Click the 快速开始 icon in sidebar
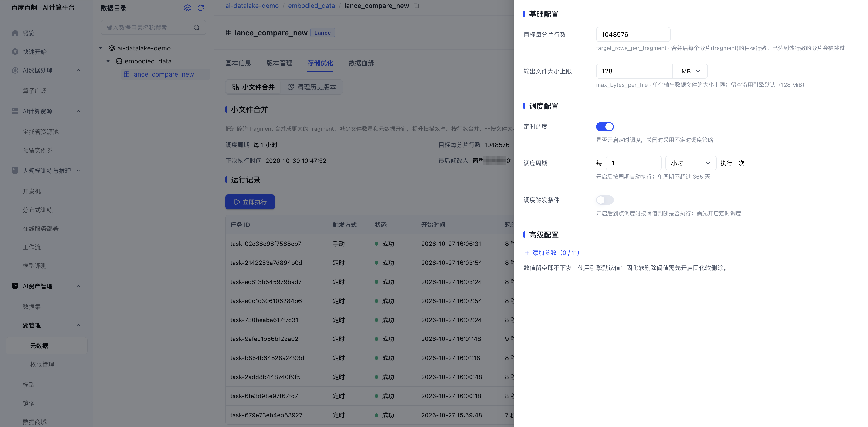This screenshot has width=868, height=427. pyautogui.click(x=15, y=52)
